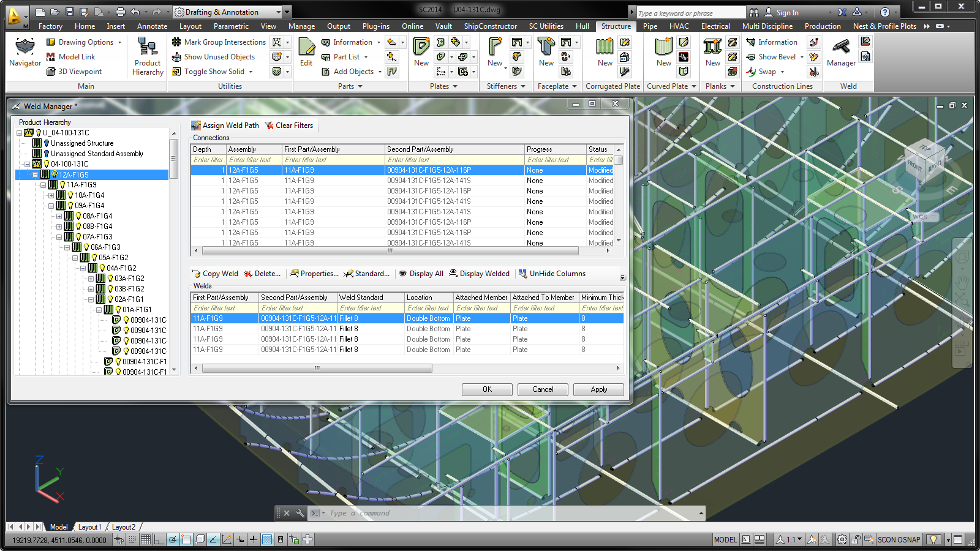The height and width of the screenshot is (551, 980).
Task: Click UnHide Columns in the Welds toolbar
Action: coord(552,274)
